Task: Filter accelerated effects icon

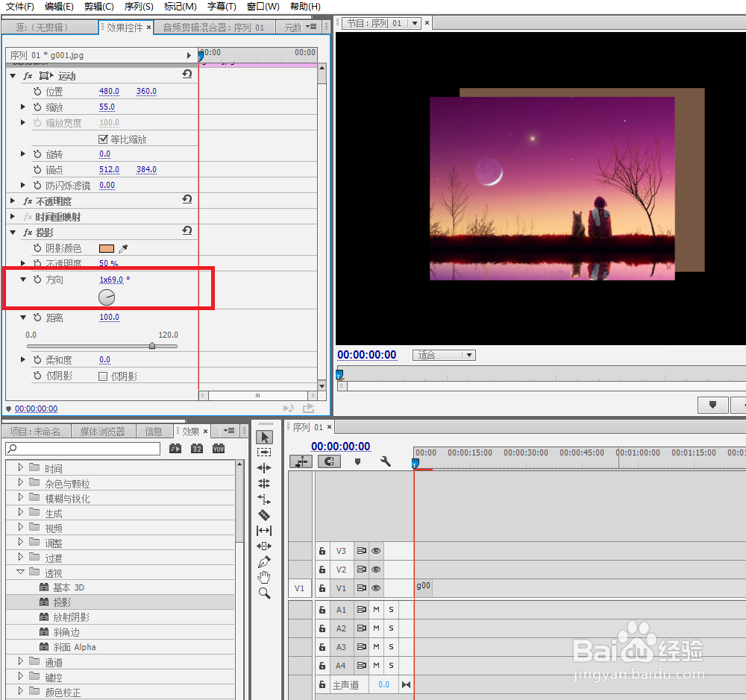Action: (x=175, y=449)
